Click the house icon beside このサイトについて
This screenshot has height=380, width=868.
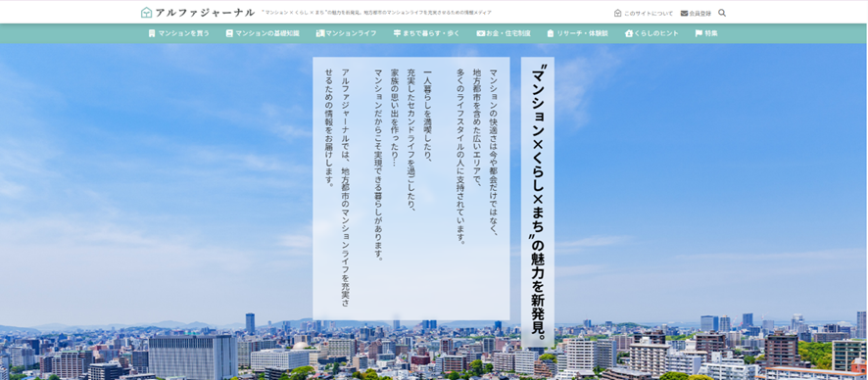[x=618, y=14]
